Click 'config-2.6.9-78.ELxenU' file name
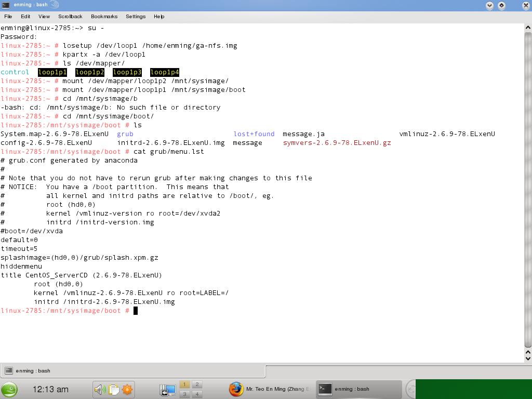 tap(46, 143)
